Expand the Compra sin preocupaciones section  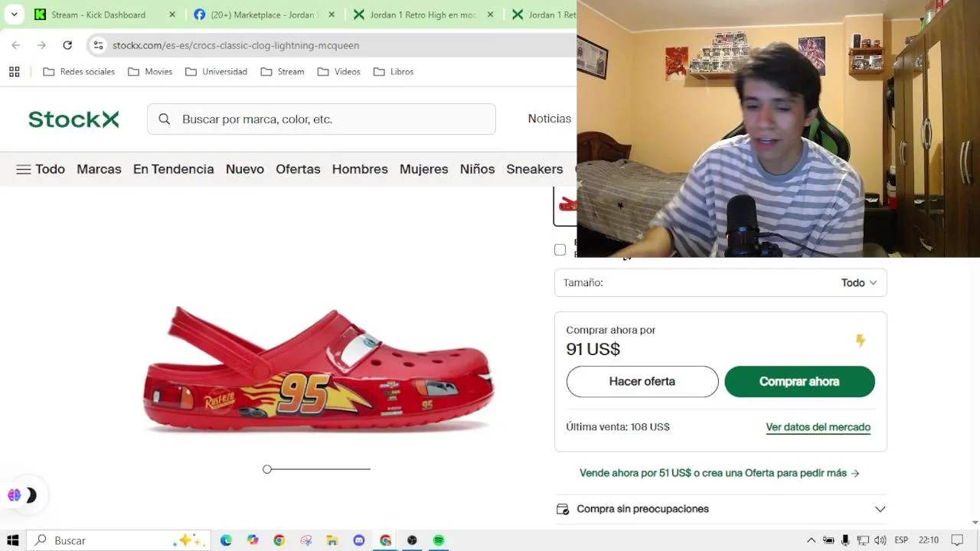pyautogui.click(x=720, y=509)
